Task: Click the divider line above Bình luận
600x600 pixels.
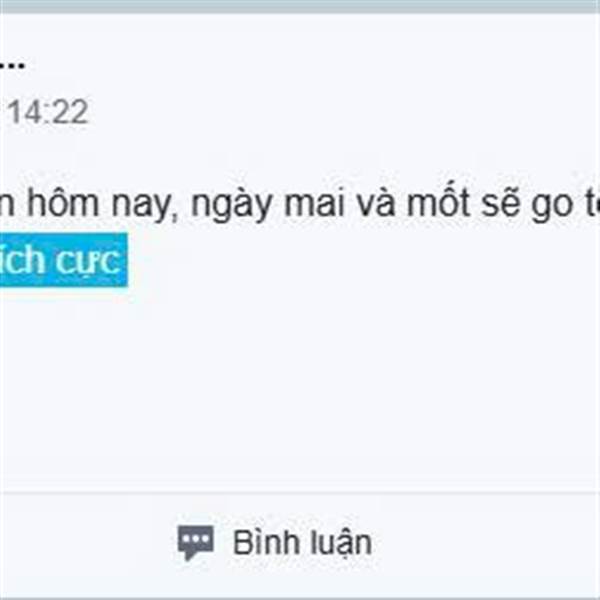Action: point(300,492)
